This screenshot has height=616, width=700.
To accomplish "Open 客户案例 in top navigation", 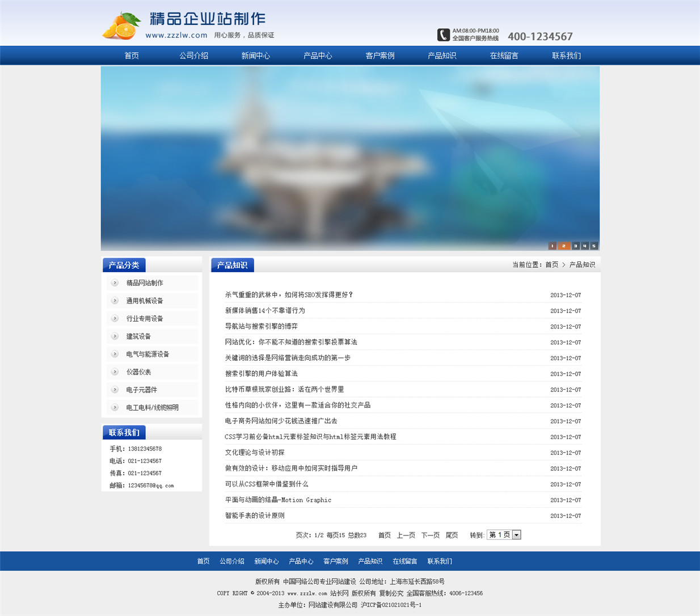I will pos(380,56).
